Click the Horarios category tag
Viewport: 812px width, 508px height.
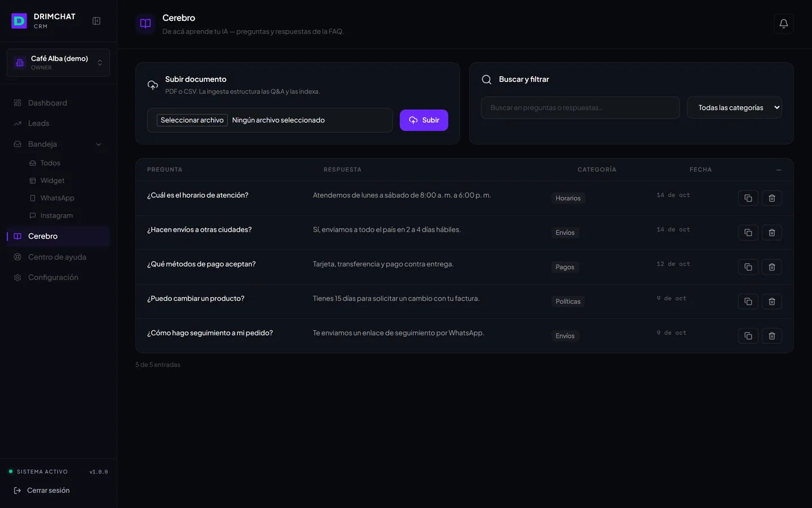tap(568, 198)
